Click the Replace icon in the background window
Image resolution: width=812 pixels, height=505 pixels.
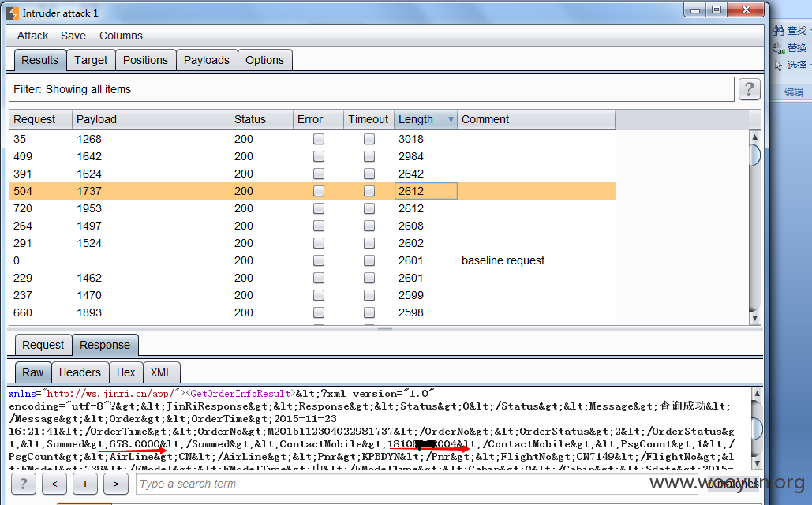click(x=778, y=47)
